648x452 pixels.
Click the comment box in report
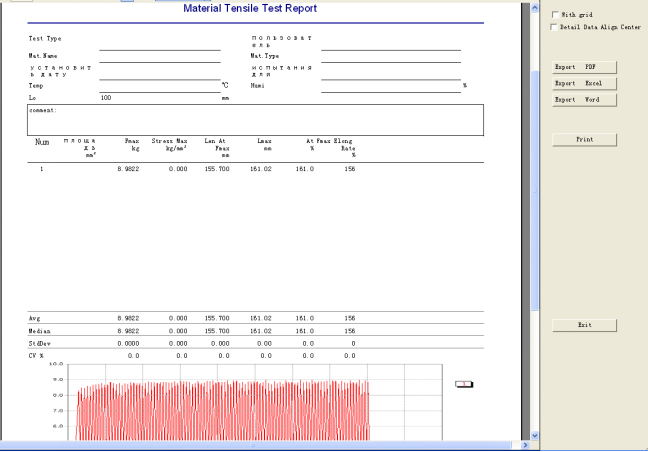point(255,120)
